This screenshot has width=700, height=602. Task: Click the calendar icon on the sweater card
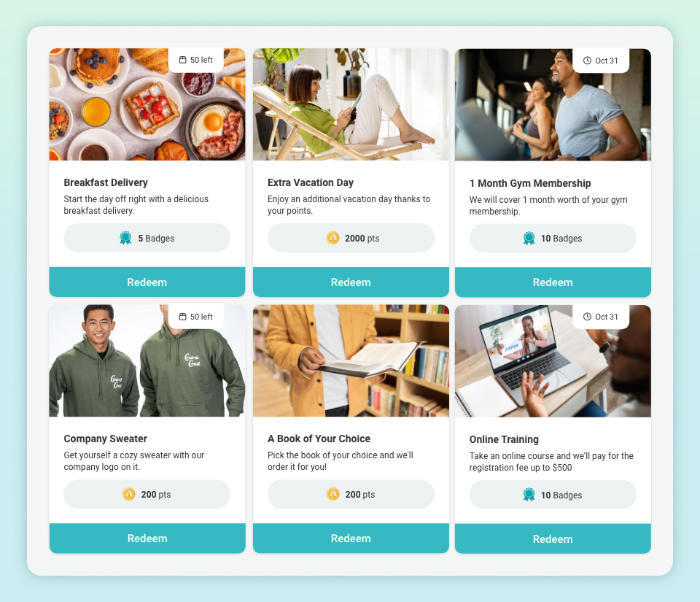tap(182, 317)
